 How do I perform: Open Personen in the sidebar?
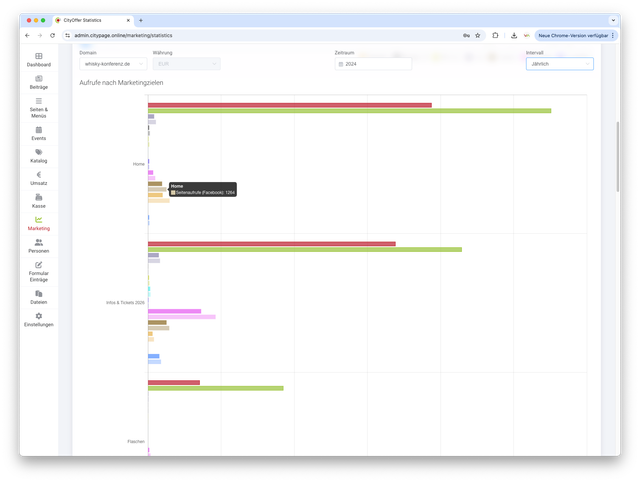coord(38,246)
